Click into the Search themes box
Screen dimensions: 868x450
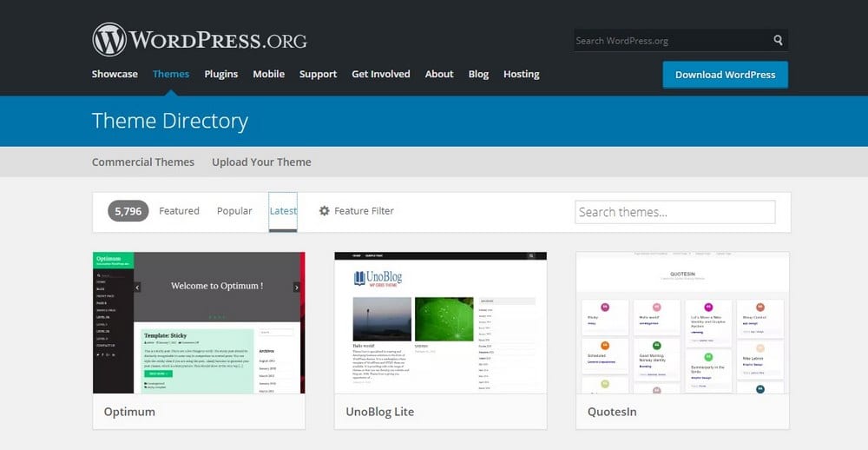coord(674,212)
